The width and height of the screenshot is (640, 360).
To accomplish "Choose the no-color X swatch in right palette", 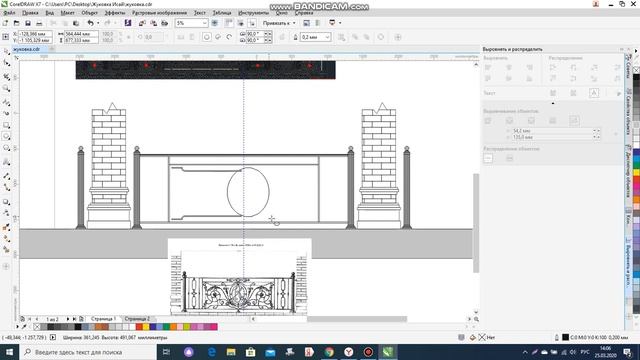I will click(x=636, y=70).
